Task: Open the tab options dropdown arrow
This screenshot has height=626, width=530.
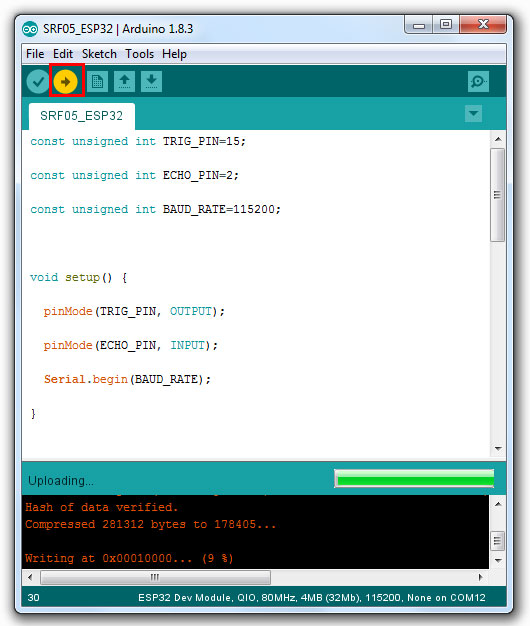Action: [473, 113]
